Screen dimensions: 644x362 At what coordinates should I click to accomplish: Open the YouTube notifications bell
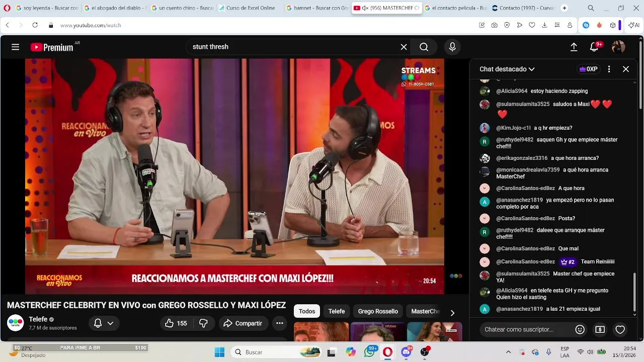point(594,47)
